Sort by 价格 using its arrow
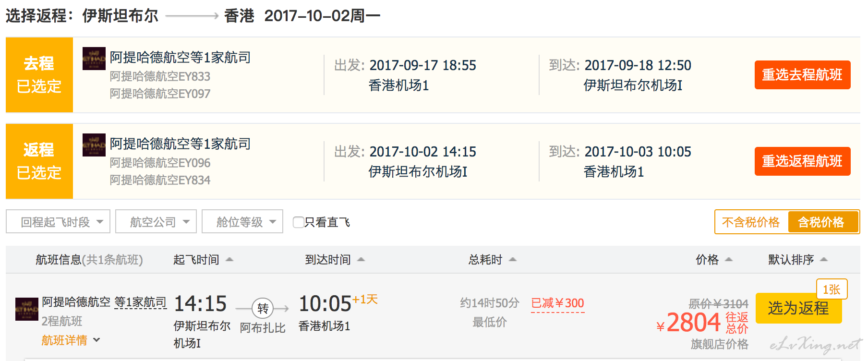Image resolution: width=868 pixels, height=361 pixels. pyautogui.click(x=729, y=260)
